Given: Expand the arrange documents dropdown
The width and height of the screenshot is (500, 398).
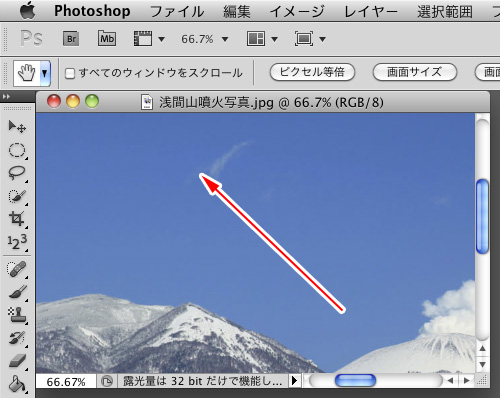Looking at the screenshot, I should [262, 39].
